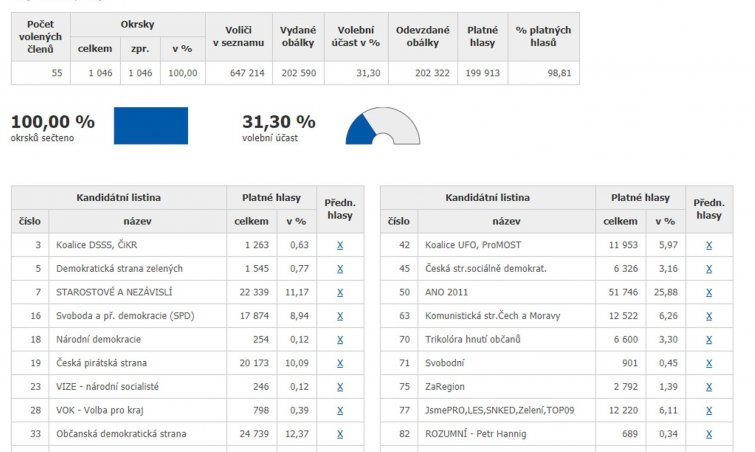This screenshot has width=755, height=452.
Task: Open X link for VOK - Volba pro kraj
Action: pos(340,410)
